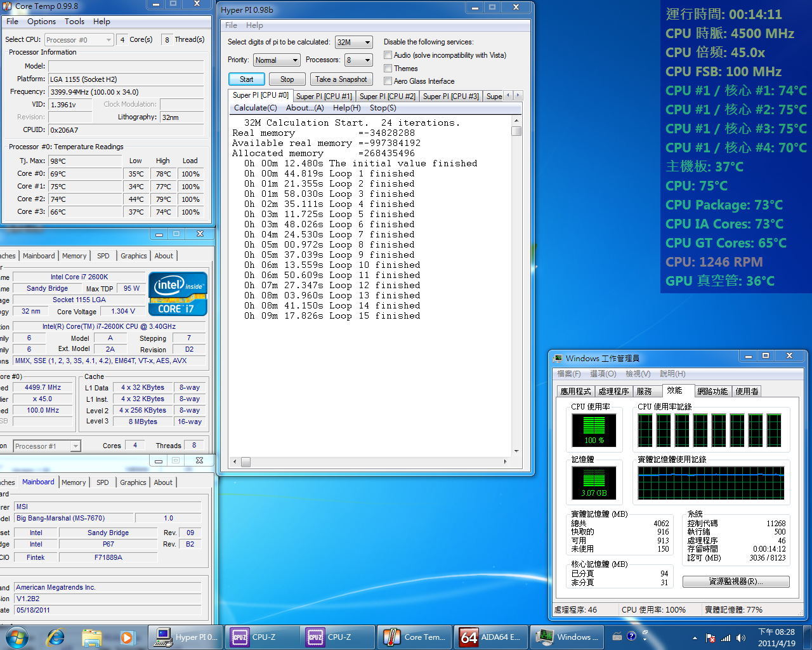Activate the Windows Task Manager taskbar button
Screen dimensions: 812x650
click(x=568, y=637)
